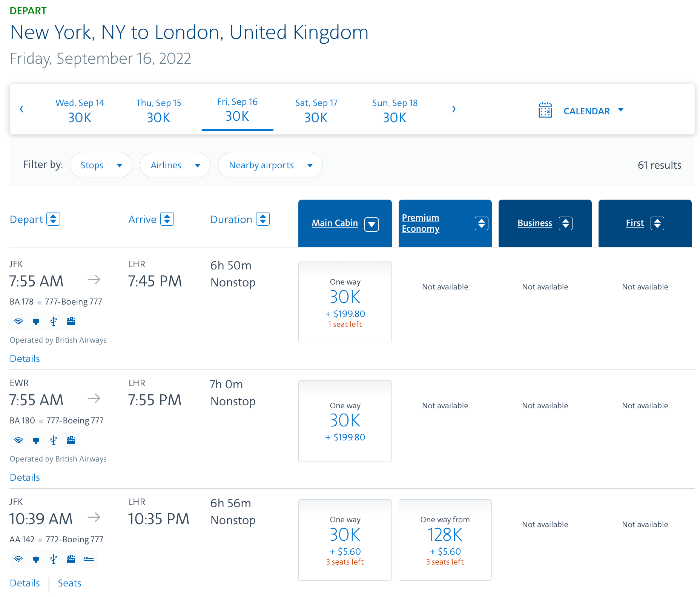The image size is (700, 597).
Task: Click the USB port icon on the AA 142 flight
Action: point(54,559)
